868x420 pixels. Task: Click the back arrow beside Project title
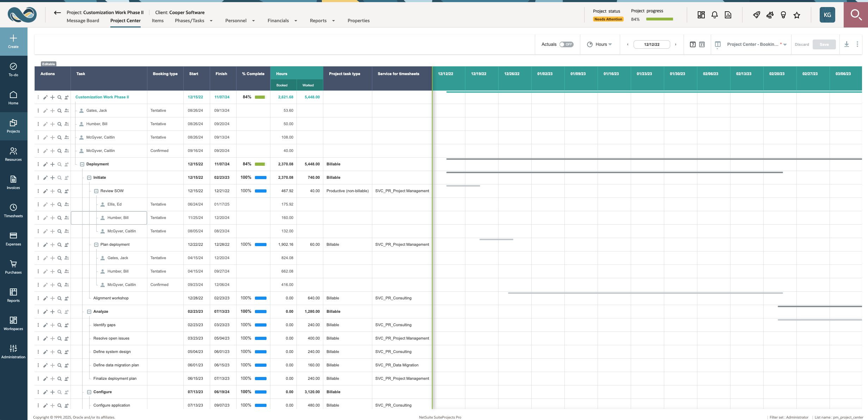coord(57,13)
